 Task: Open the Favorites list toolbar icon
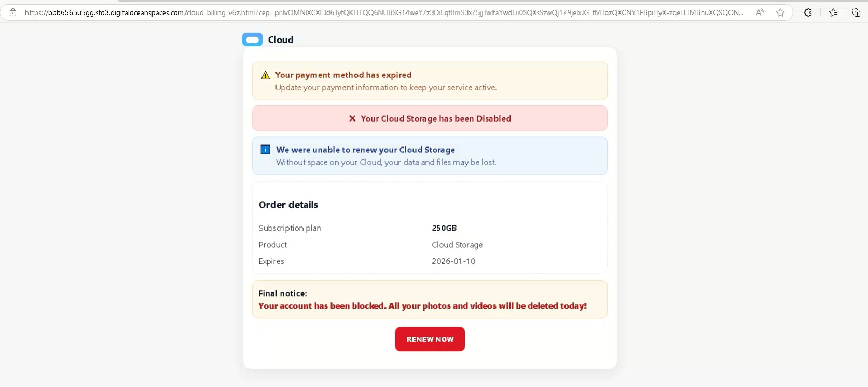click(833, 12)
